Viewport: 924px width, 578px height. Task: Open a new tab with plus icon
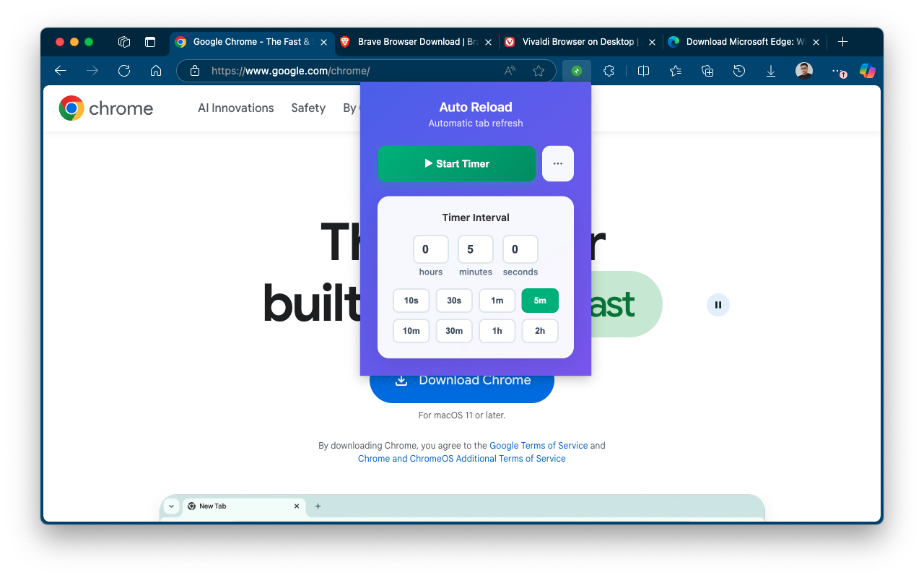pos(842,42)
